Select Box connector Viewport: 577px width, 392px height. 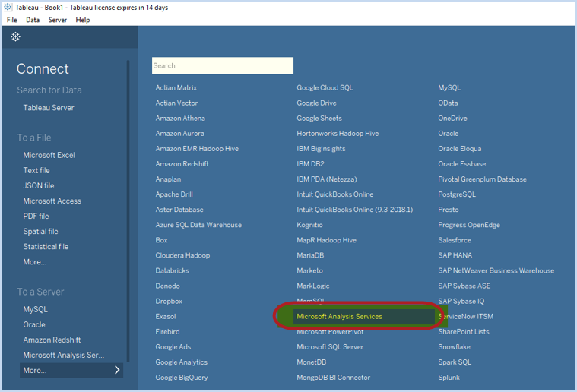[x=161, y=240]
